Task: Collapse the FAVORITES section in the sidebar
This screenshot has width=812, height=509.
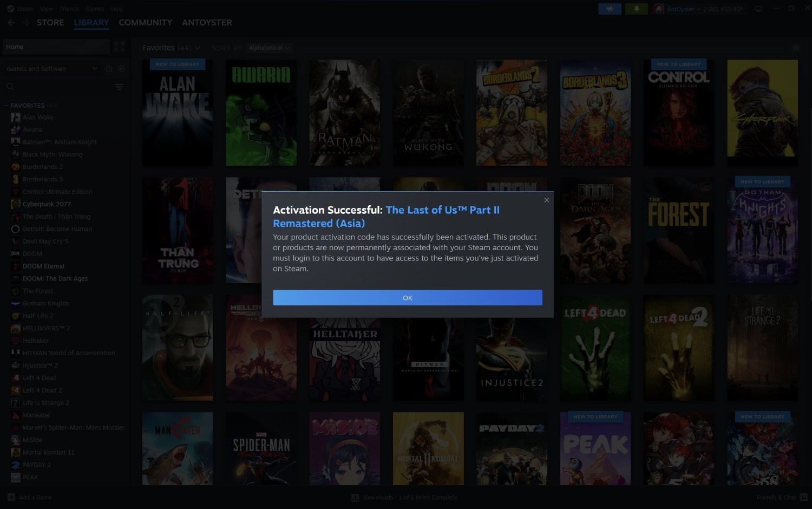Action: click(6, 106)
